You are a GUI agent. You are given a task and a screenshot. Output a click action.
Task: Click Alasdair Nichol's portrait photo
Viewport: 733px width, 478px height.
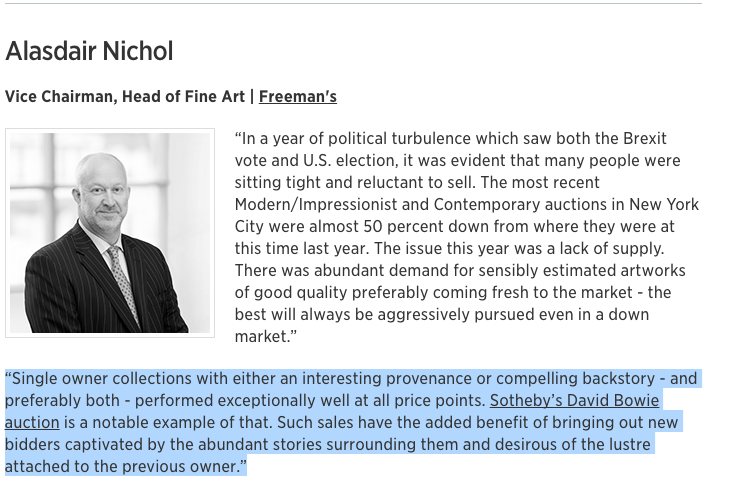pyautogui.click(x=110, y=233)
